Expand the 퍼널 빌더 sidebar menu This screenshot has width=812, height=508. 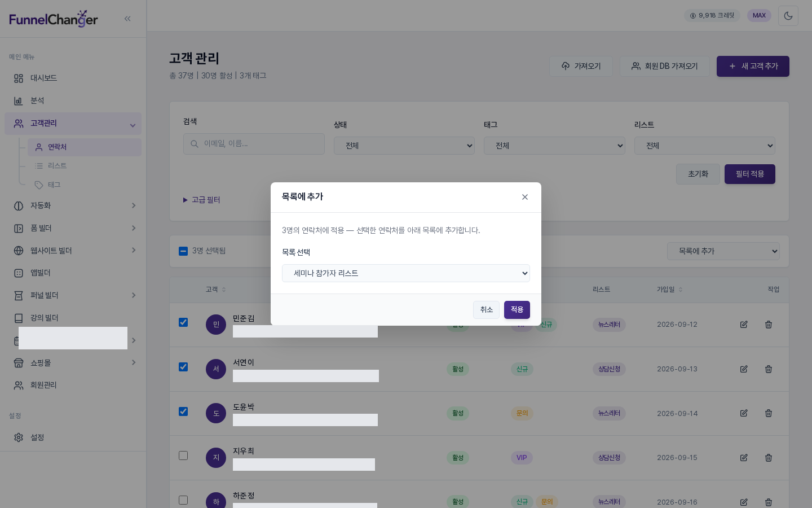tap(73, 296)
